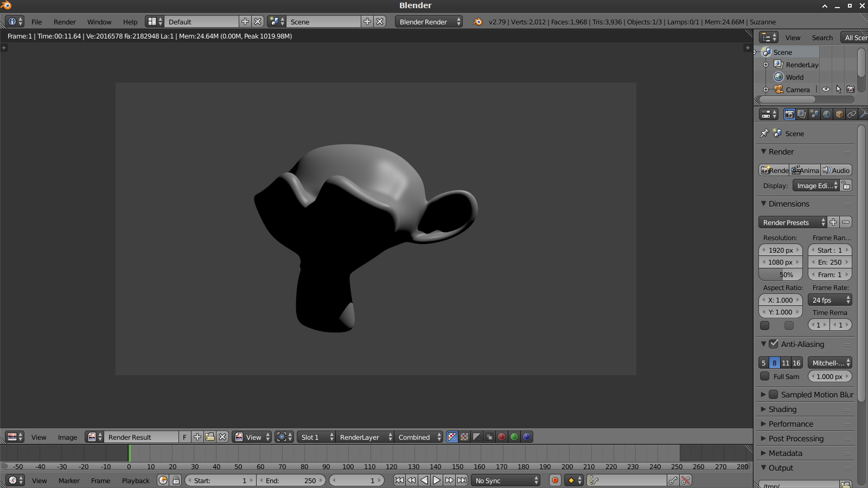
Task: Open the Object properties tab icon
Action: (839, 114)
